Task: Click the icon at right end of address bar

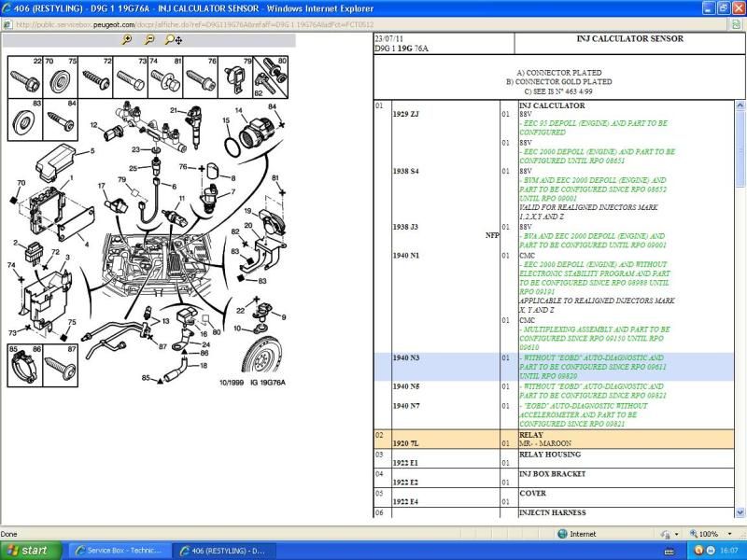Action: 736,24
